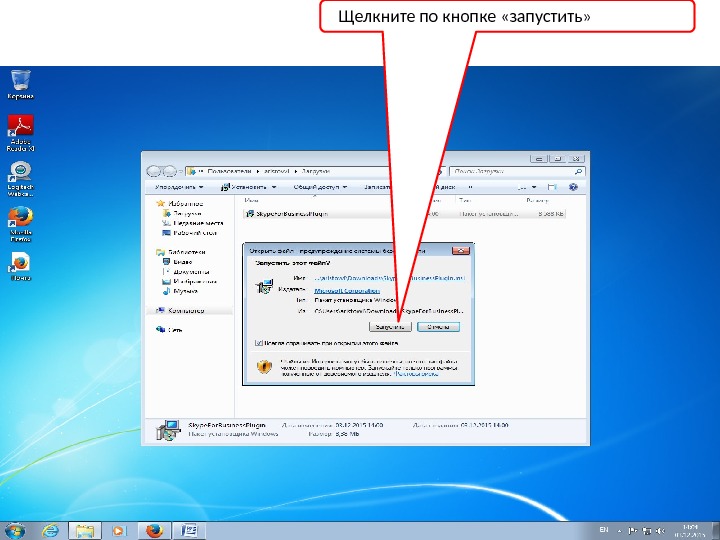Minimize the Explorer window
Viewport: 720px width, 540px height.
[x=539, y=159]
